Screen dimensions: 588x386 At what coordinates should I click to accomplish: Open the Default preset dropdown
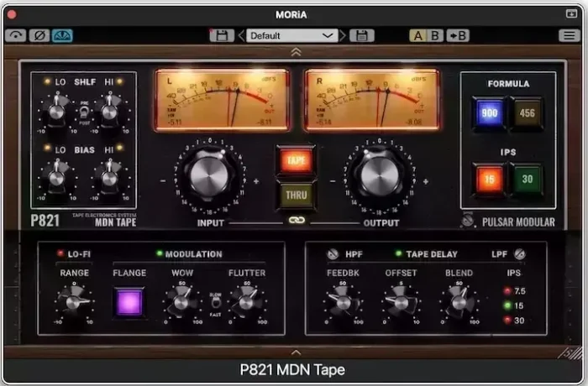(291, 35)
